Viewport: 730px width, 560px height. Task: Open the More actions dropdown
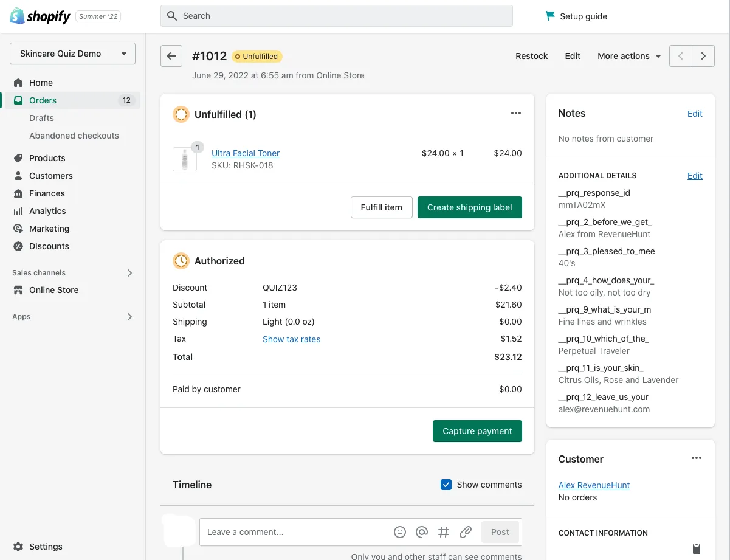pyautogui.click(x=629, y=56)
